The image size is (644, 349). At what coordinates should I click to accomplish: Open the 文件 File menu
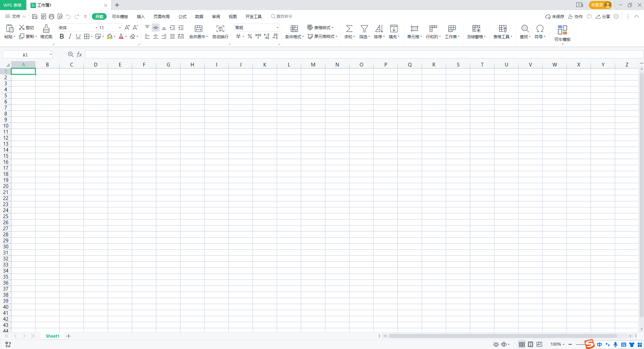(15, 16)
